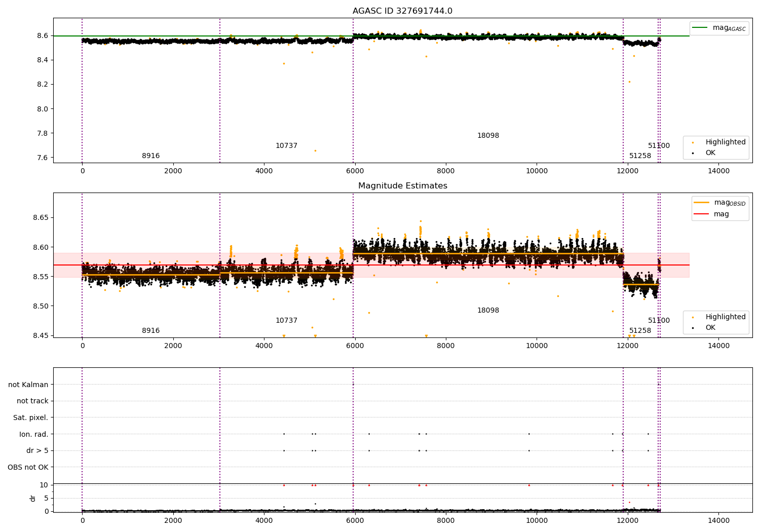Click the 8.55 y-axis tick in Magnitude Estimates
This screenshot has height=532, width=760.
(x=41, y=277)
